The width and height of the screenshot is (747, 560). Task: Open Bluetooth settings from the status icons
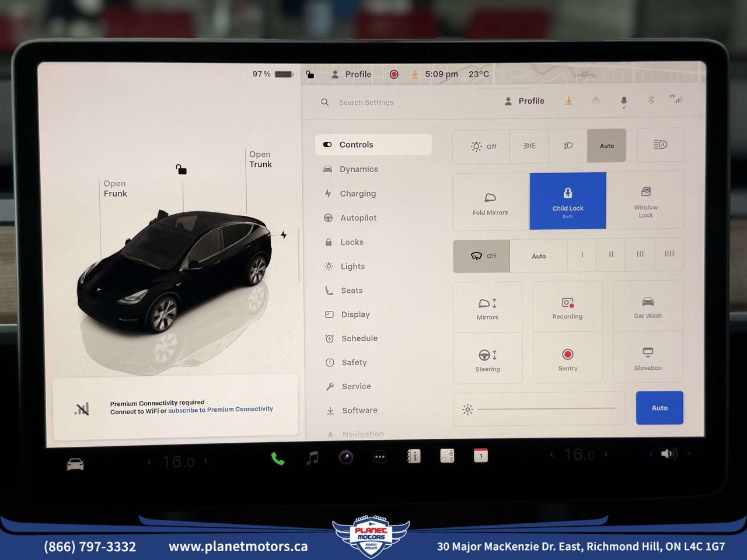(x=650, y=100)
